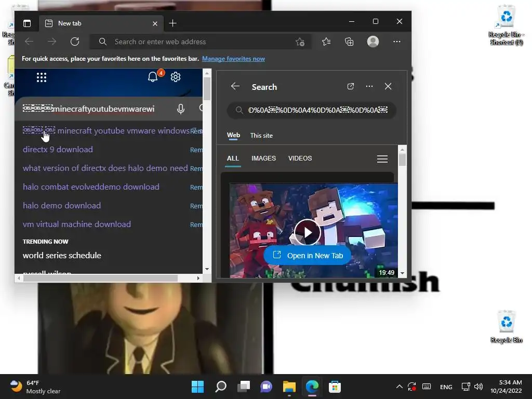Viewport: 532px width, 399px height.
Task: Show hidden system tray icons chevron
Action: tap(400, 387)
